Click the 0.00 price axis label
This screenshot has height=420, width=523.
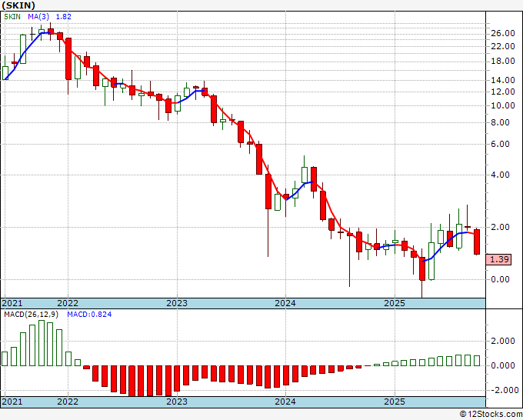pyautogui.click(x=501, y=279)
